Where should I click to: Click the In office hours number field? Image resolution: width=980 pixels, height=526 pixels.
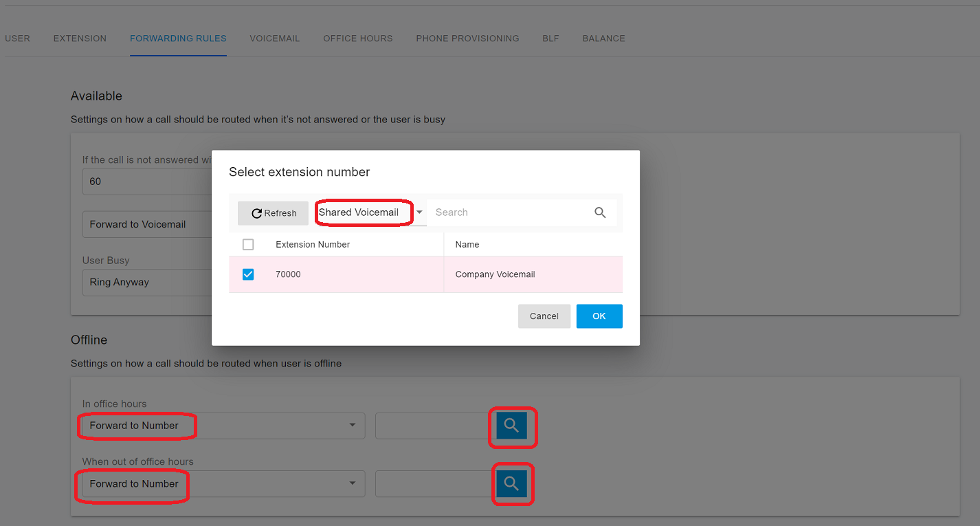coord(432,426)
